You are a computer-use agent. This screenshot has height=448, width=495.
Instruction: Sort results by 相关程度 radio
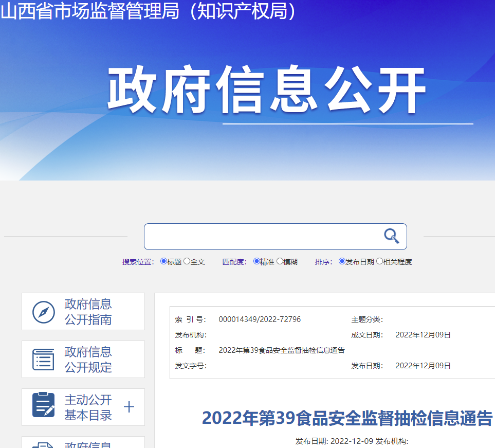(x=379, y=261)
